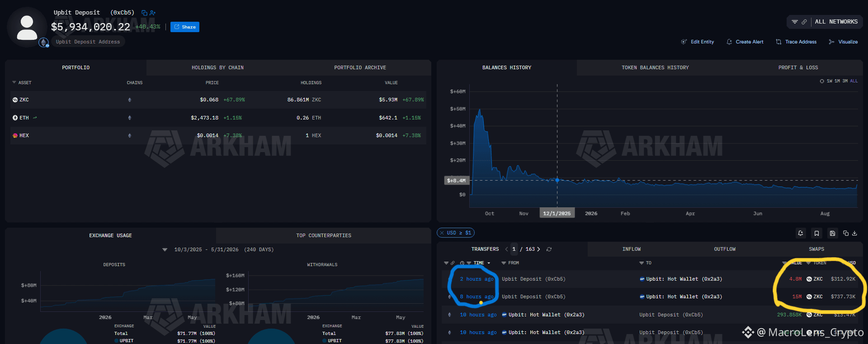Screen dimensions: 868x344
Task: Select the Exchange Usage tab
Action: [111, 235]
